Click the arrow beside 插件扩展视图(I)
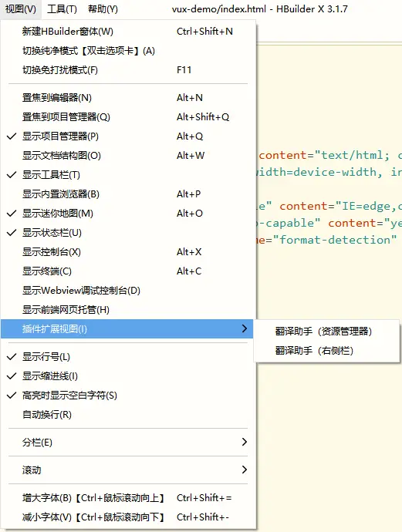402x532 pixels. 245,328
